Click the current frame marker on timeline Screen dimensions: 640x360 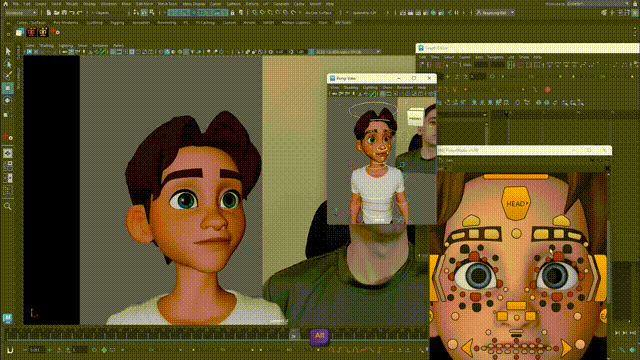294,335
